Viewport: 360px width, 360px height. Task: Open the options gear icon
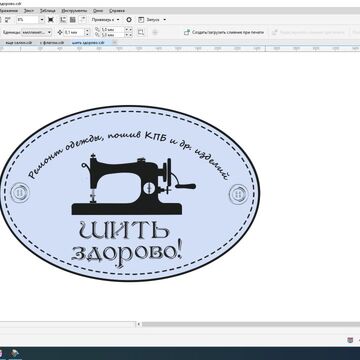[x=129, y=20]
